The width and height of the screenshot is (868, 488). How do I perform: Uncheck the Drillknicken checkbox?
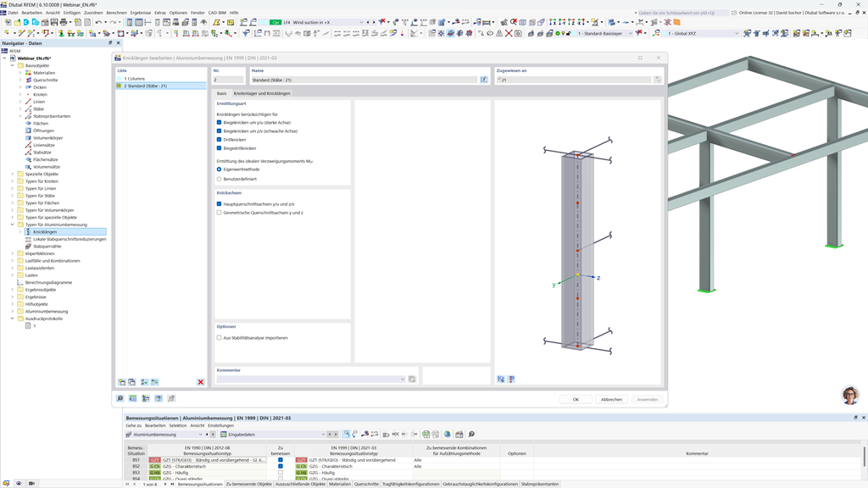click(x=219, y=140)
